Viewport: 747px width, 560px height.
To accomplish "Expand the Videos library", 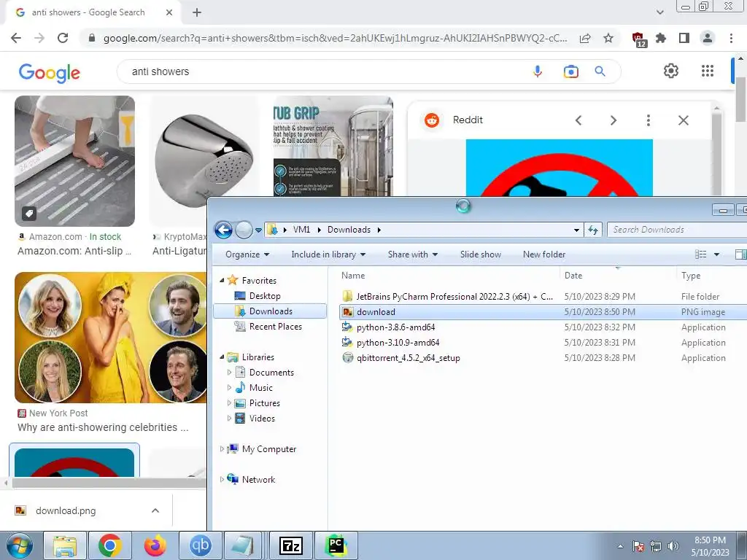I will [229, 418].
